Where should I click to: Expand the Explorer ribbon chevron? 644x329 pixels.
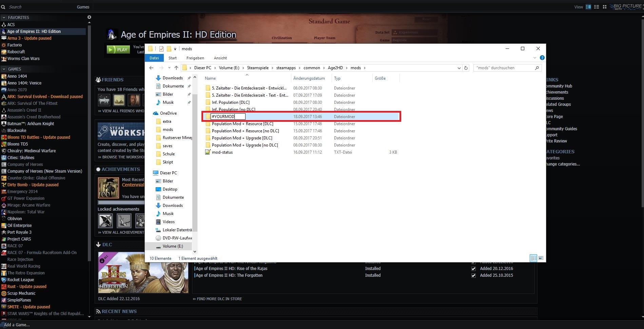535,58
